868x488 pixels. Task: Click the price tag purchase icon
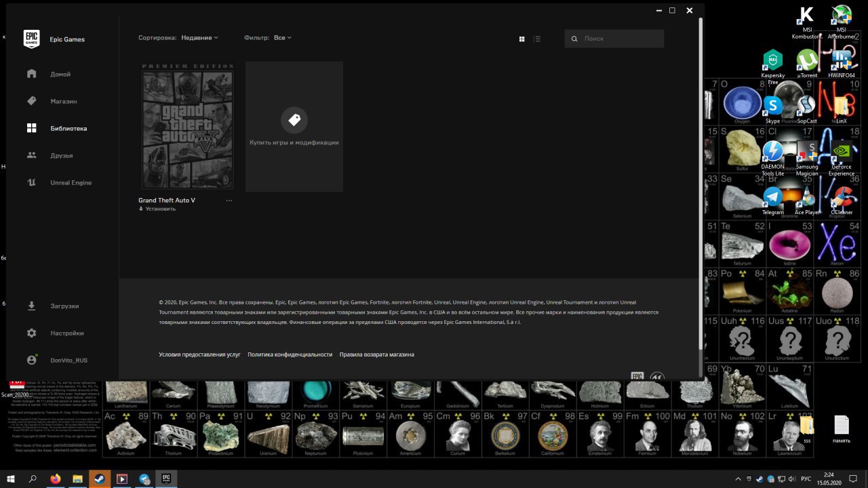tap(294, 120)
